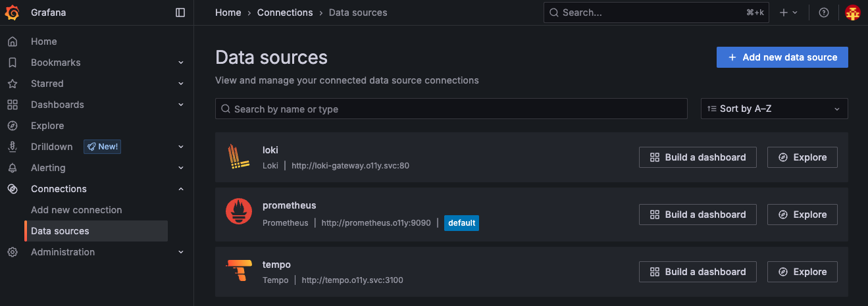Open the prometheus data source name link
Image resolution: width=868 pixels, height=306 pixels.
pos(290,205)
